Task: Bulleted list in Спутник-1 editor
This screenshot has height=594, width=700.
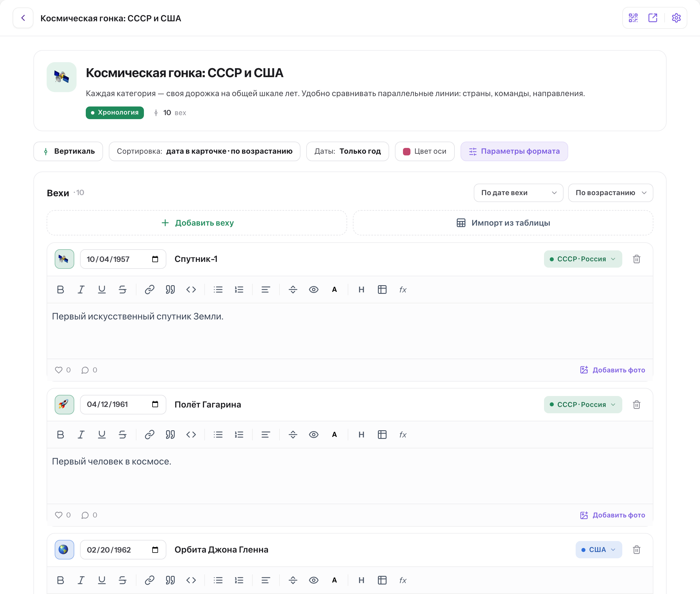Action: 218,290
